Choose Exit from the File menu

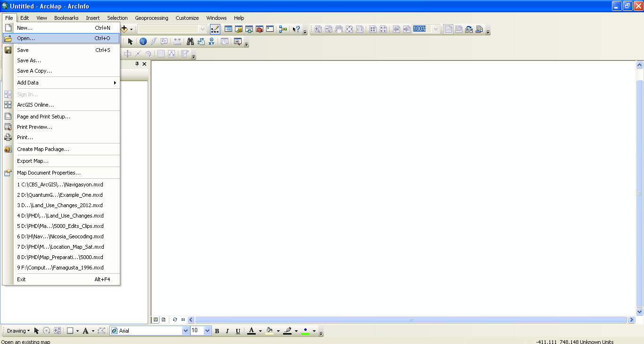coord(22,279)
